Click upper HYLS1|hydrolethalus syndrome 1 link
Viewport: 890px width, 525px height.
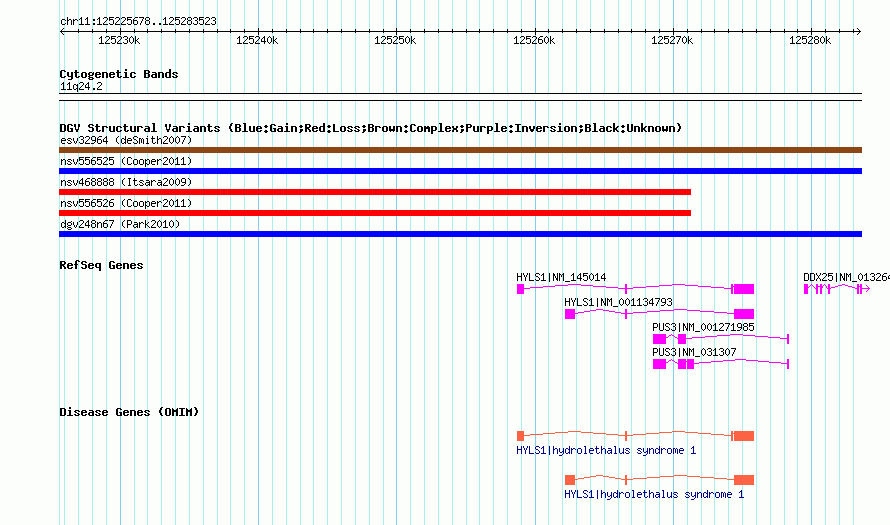[x=606, y=450]
